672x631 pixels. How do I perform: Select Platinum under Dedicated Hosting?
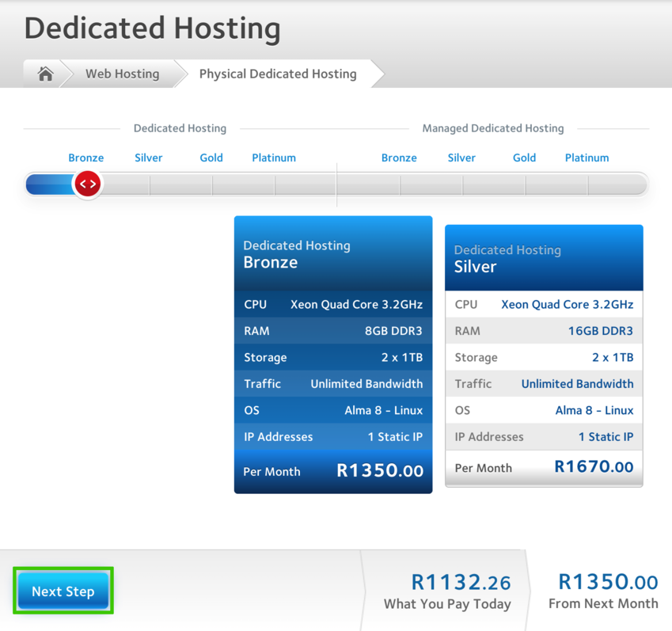click(274, 158)
